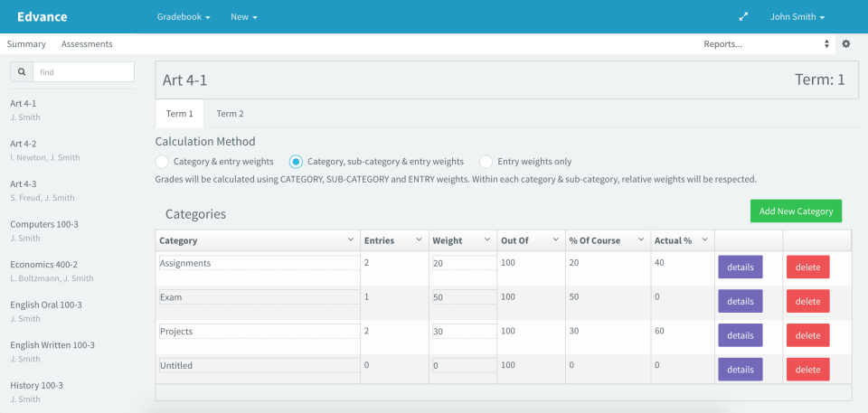The width and height of the screenshot is (868, 413).
Task: Open the John Smith user menu
Action: point(797,16)
